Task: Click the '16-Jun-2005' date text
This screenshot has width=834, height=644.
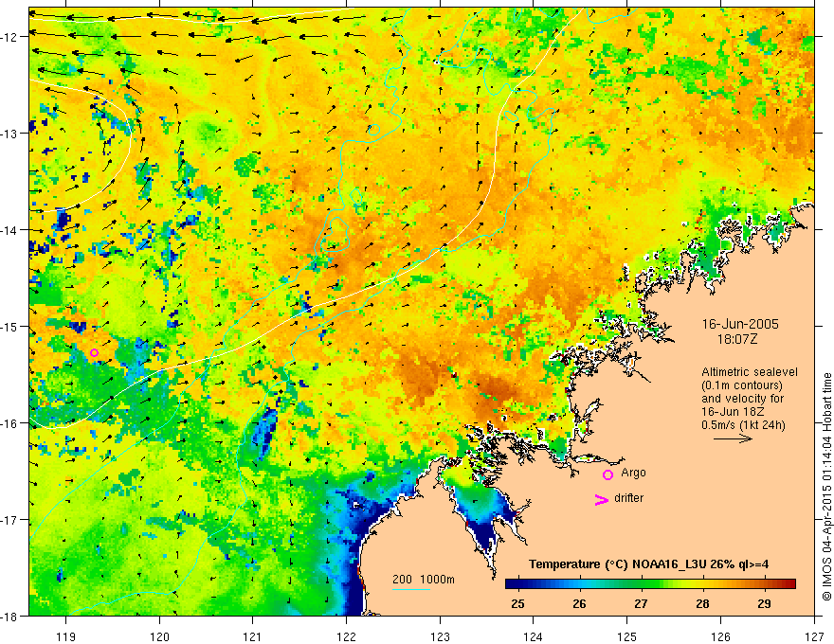Action: [740, 324]
